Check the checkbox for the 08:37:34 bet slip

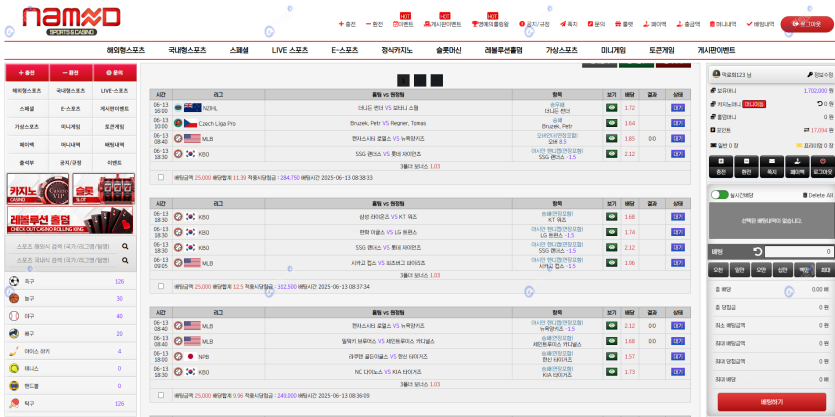click(x=160, y=286)
